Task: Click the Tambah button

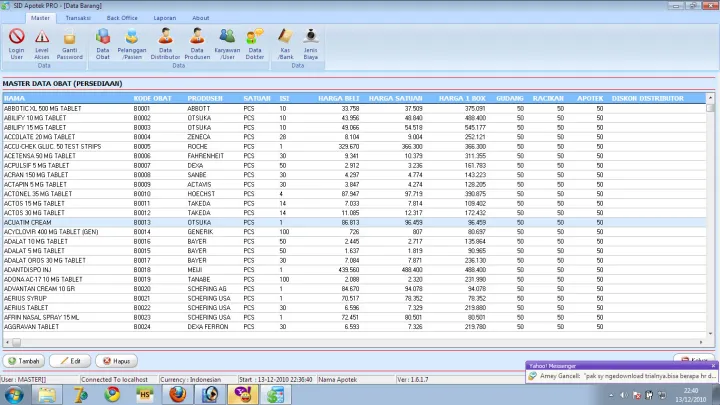Action: click(x=24, y=361)
